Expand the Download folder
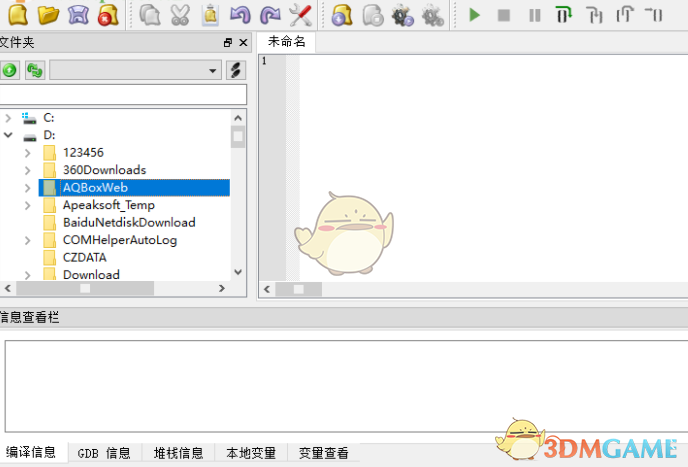The height and width of the screenshot is (467, 688). (28, 275)
